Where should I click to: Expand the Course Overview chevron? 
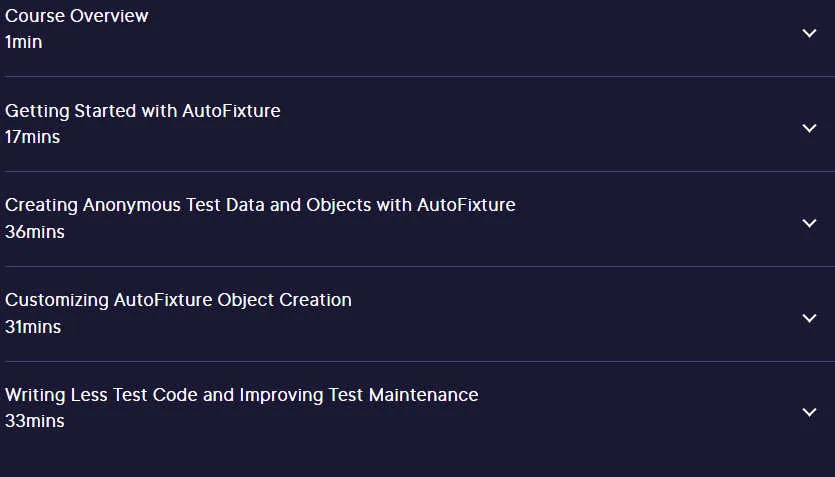pos(809,34)
